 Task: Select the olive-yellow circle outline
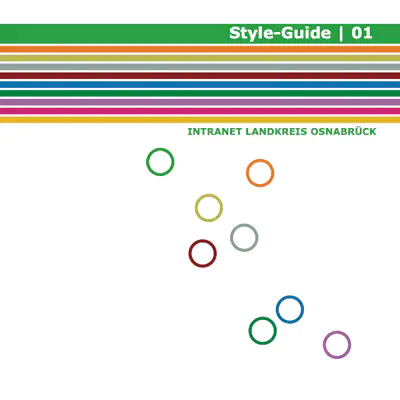[209, 208]
